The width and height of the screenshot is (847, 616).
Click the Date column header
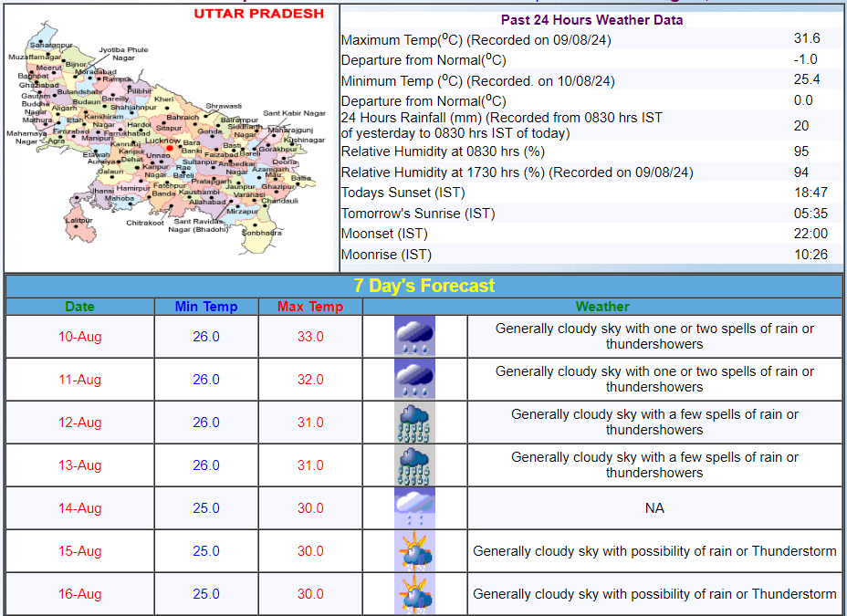click(79, 307)
